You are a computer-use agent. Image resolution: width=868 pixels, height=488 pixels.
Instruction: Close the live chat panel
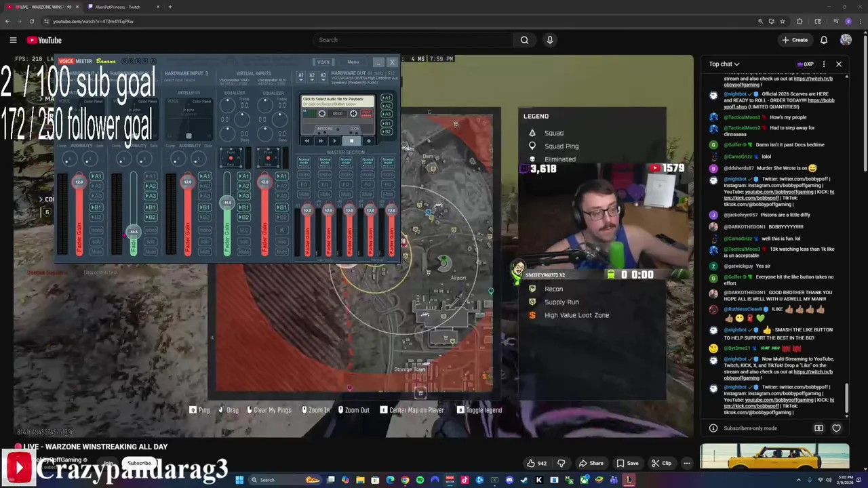pos(839,64)
